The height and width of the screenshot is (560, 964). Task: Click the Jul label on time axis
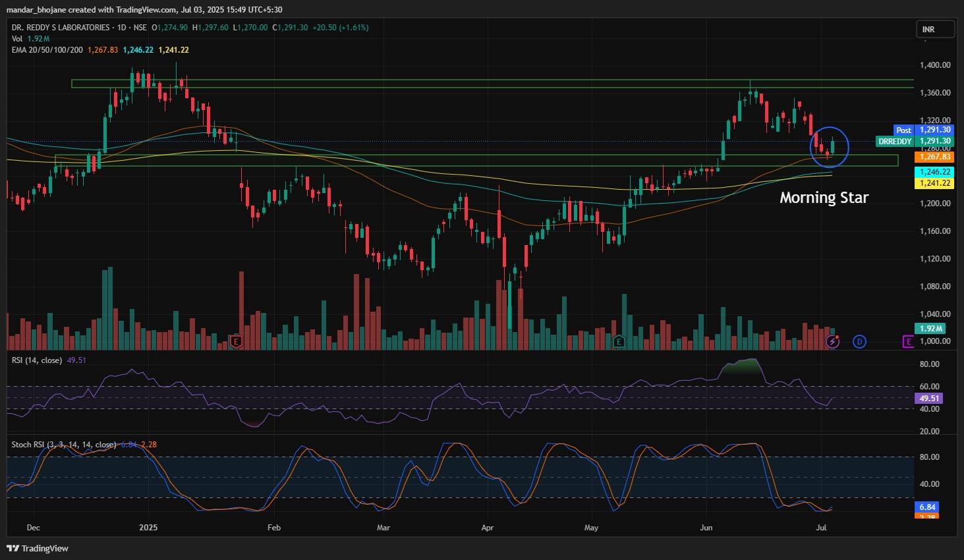tap(821, 528)
